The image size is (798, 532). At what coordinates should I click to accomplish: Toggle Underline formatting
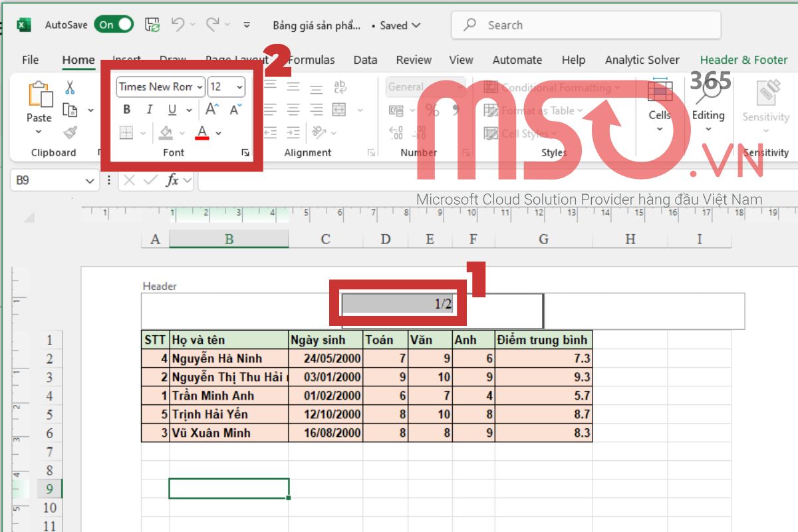[172, 110]
